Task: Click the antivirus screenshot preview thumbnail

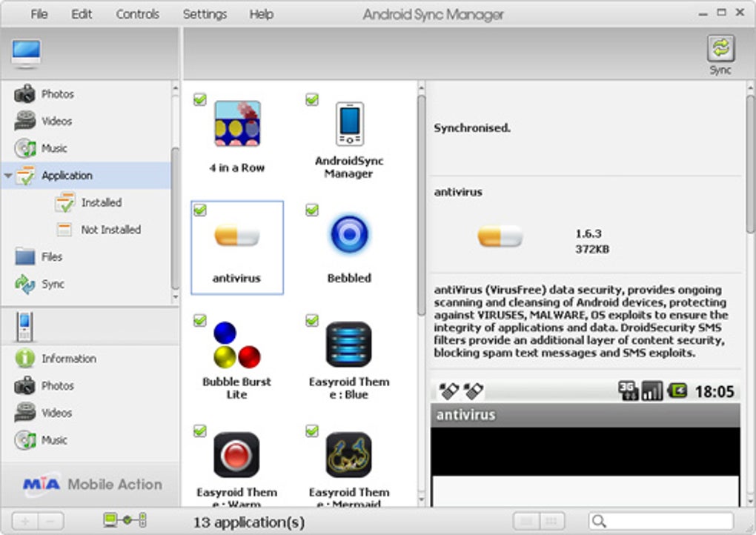Action: click(x=586, y=442)
